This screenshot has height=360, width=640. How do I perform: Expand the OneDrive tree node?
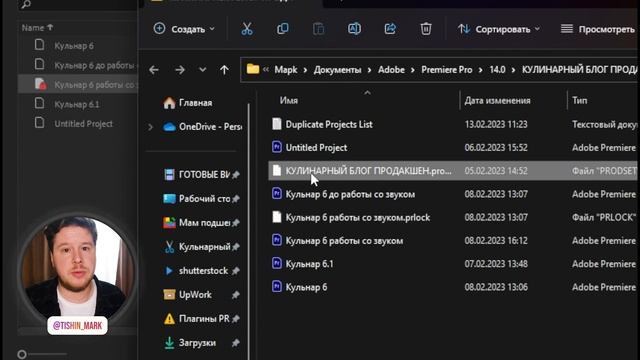[151, 127]
